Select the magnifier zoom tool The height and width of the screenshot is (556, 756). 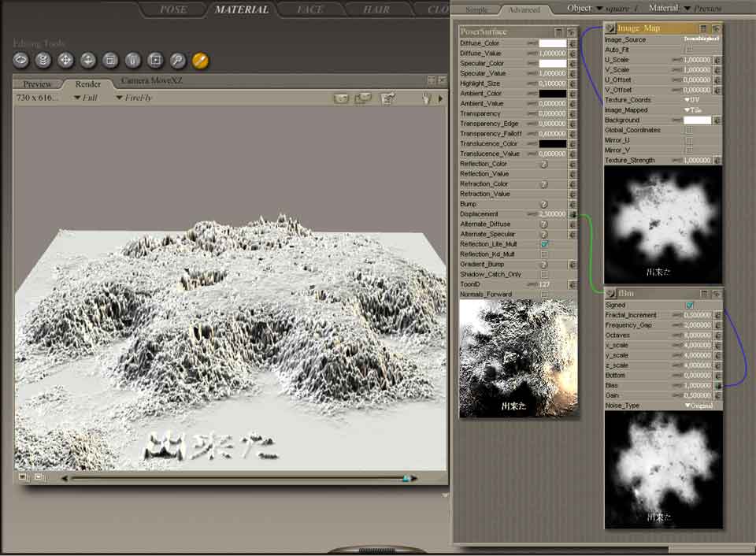click(x=178, y=60)
